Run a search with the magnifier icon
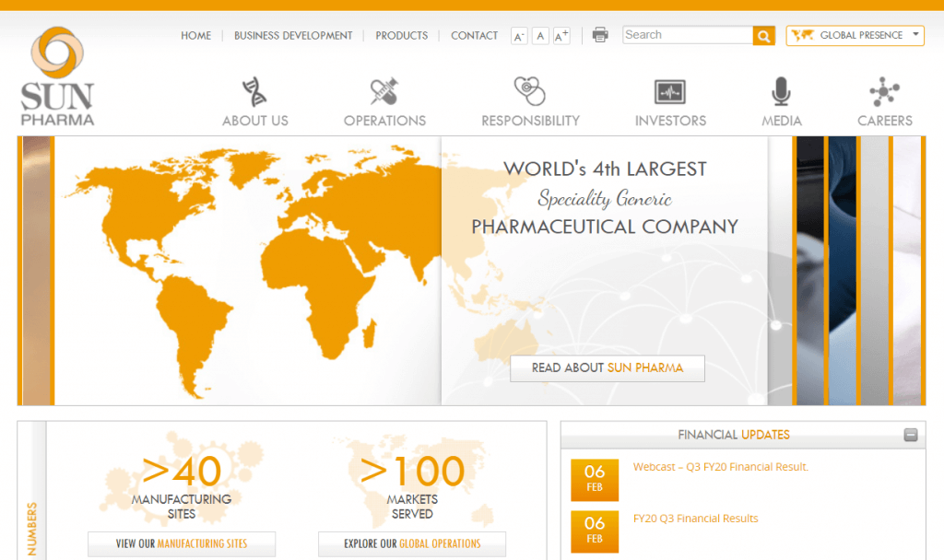944x560 pixels. click(763, 35)
